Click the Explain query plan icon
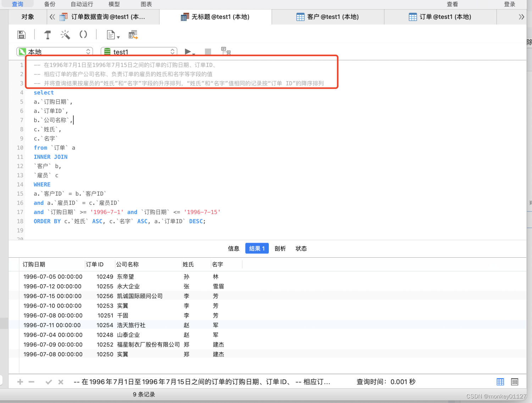 point(226,51)
